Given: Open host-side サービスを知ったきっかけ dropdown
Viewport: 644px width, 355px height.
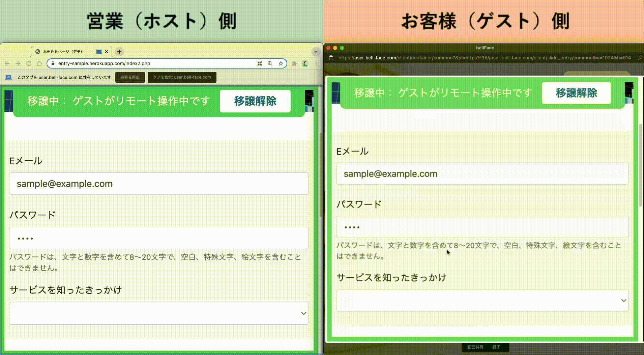Looking at the screenshot, I should click(159, 313).
